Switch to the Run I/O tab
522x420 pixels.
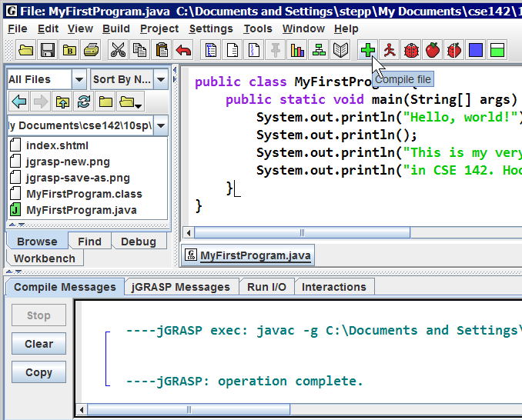pyautogui.click(x=266, y=287)
